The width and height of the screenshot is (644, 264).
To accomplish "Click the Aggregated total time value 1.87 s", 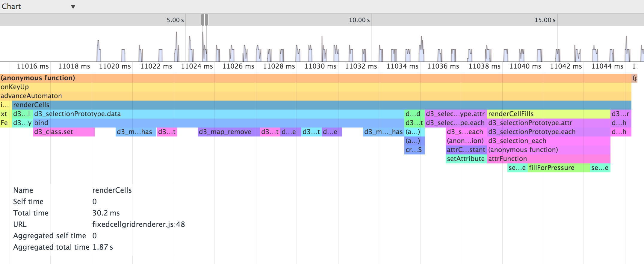I will [x=103, y=247].
